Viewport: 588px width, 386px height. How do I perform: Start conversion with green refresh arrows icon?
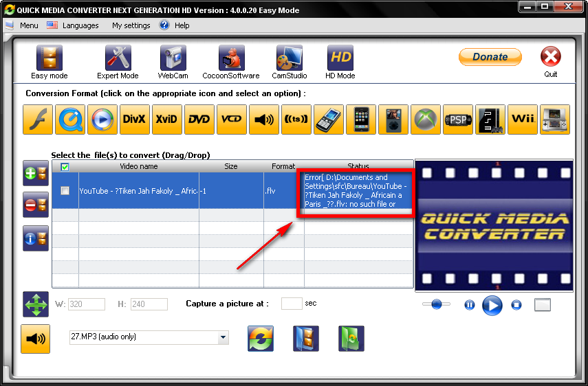pyautogui.click(x=261, y=339)
